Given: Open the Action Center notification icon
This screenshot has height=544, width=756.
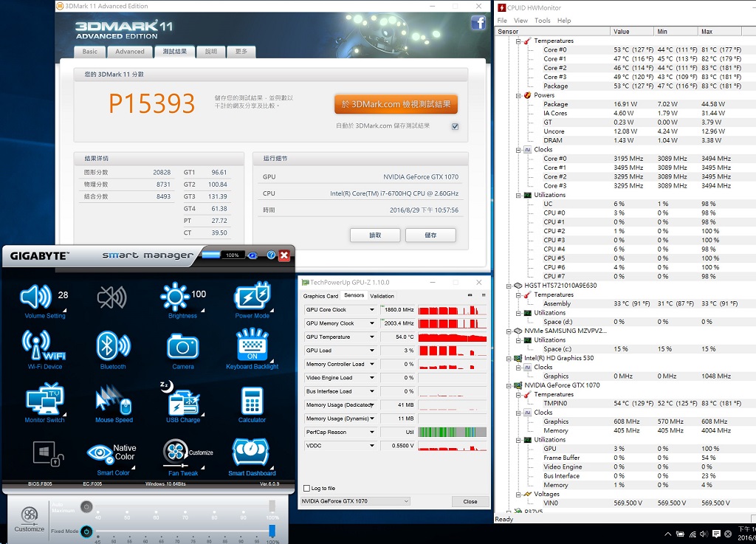Looking at the screenshot, I should [x=716, y=534].
